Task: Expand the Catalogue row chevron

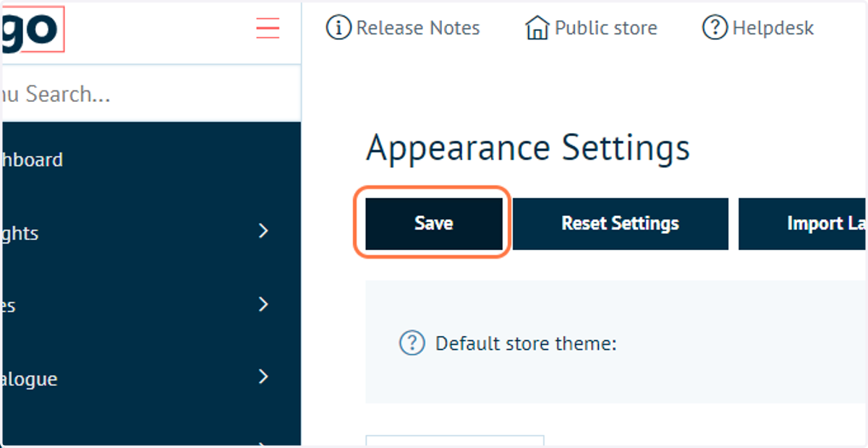Action: [x=264, y=376]
